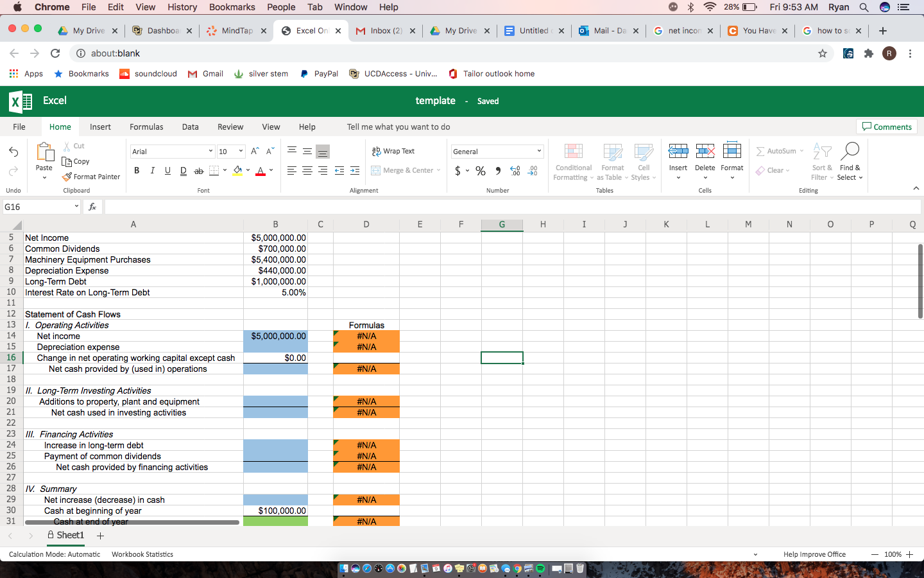Align text to middle
Viewport: 924px width, 578px height.
(307, 151)
